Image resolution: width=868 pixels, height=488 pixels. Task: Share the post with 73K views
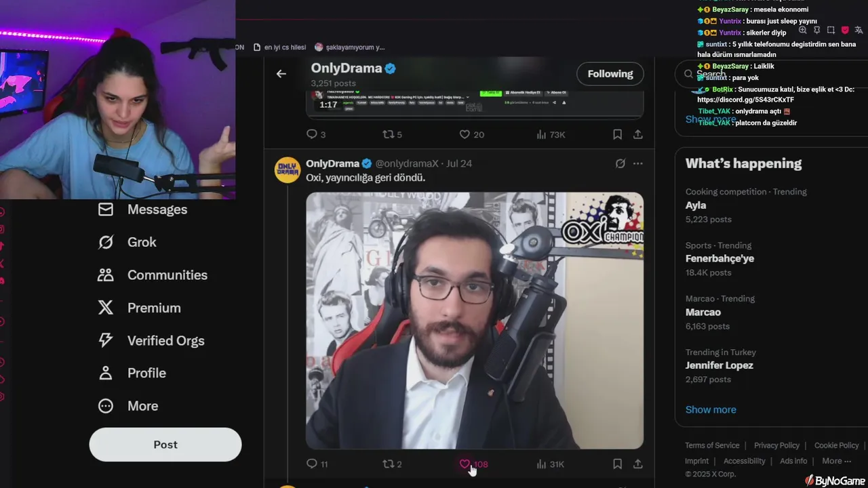click(x=638, y=134)
